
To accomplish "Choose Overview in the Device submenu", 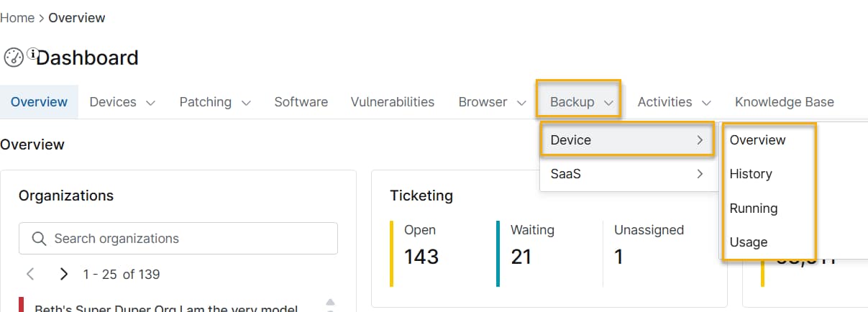I will pos(757,140).
